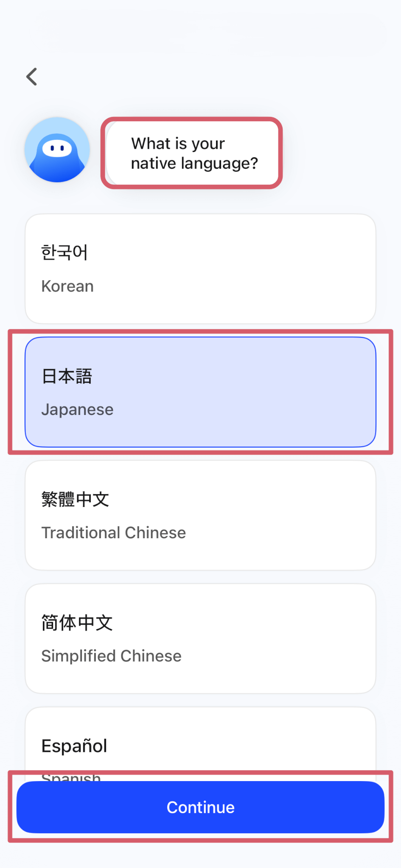Tap the mascot's white face with eyes
Viewport: 401px width, 868px height.
pyautogui.click(x=57, y=148)
